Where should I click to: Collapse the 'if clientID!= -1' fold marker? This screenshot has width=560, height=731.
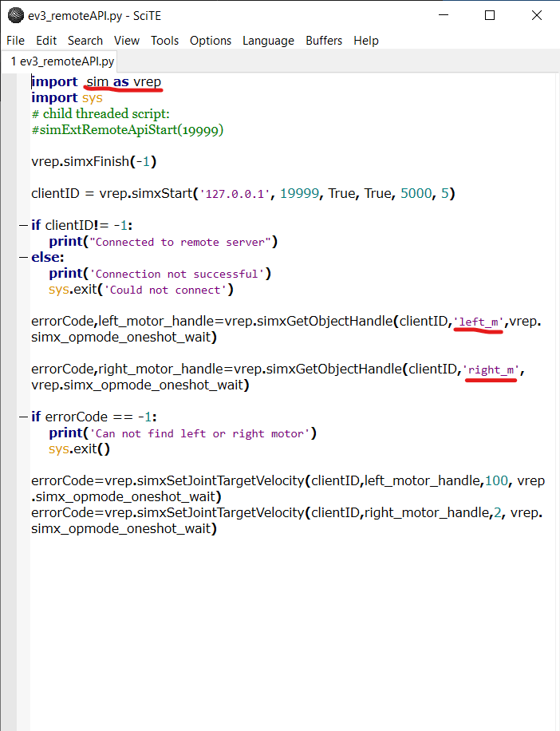tap(23, 226)
